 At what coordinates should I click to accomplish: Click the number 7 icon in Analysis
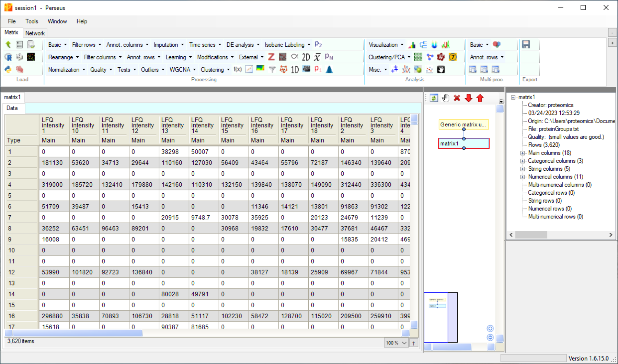(x=453, y=57)
